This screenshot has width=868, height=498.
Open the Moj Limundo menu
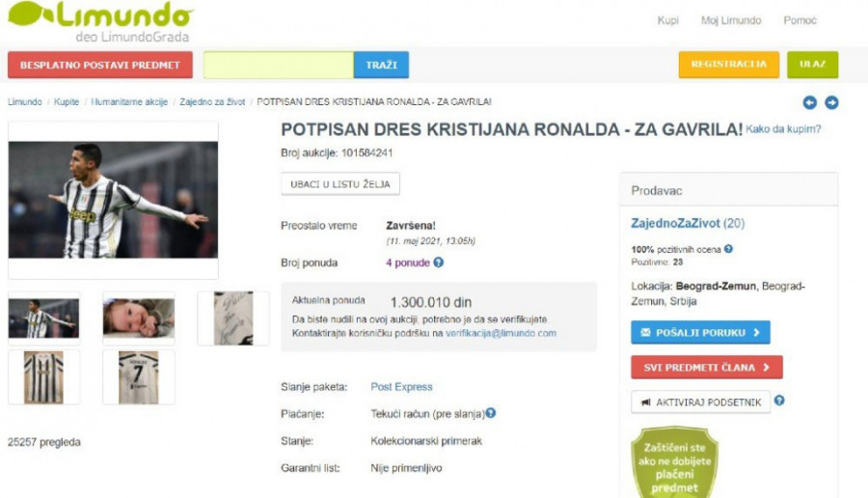click(730, 20)
